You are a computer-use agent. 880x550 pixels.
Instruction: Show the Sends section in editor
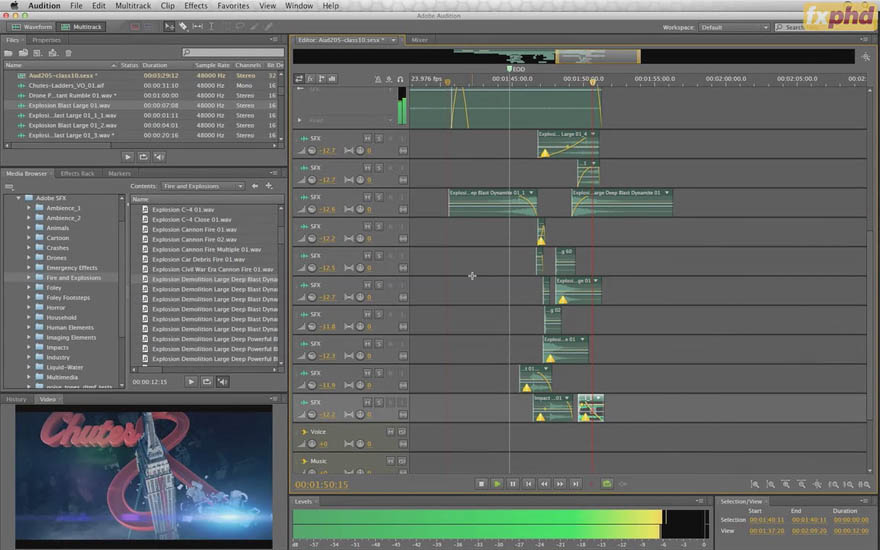coord(322,79)
